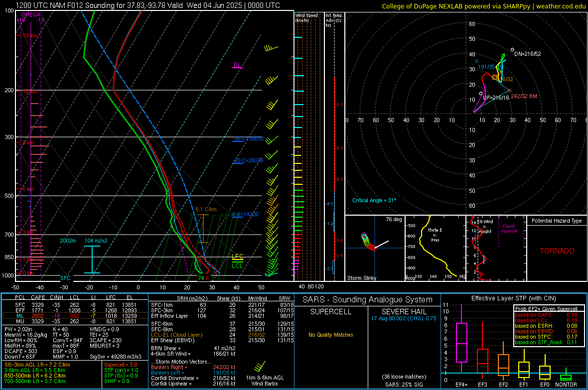Image resolution: width=588 pixels, height=390 pixels.
Task: Click the 1km & 6km AGL Wind Barbs label
Action: click(x=265, y=381)
